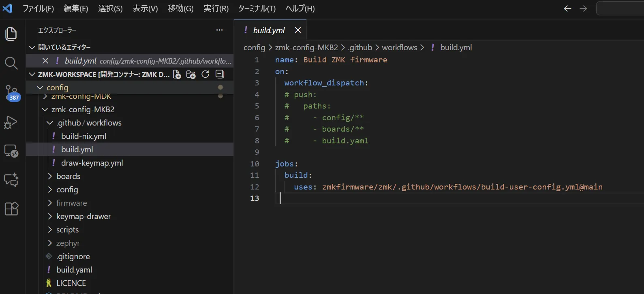Click the New Folder icon in explorer
The image size is (644, 294).
[191, 74]
